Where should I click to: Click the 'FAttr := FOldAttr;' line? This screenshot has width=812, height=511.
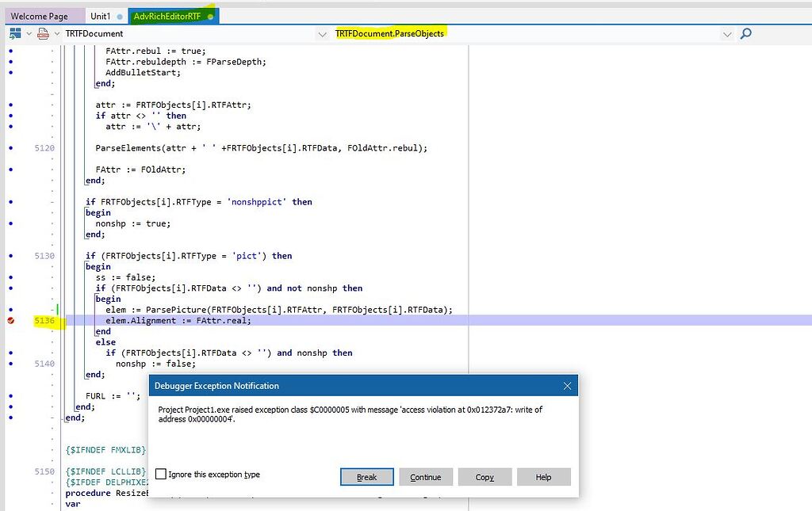click(x=140, y=170)
